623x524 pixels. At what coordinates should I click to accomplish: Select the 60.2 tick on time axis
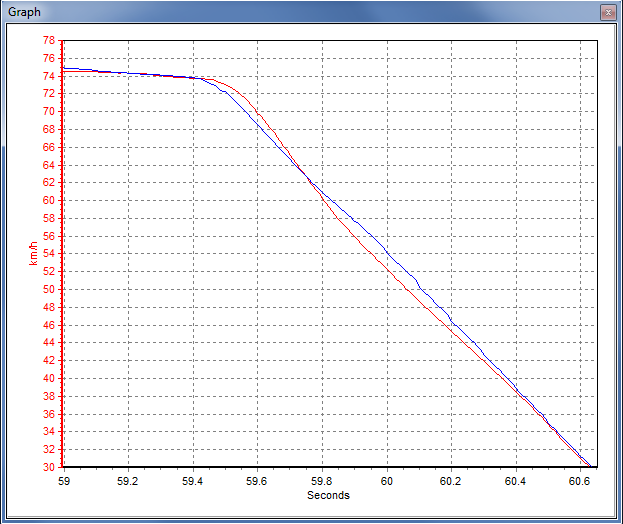pyautogui.click(x=451, y=480)
